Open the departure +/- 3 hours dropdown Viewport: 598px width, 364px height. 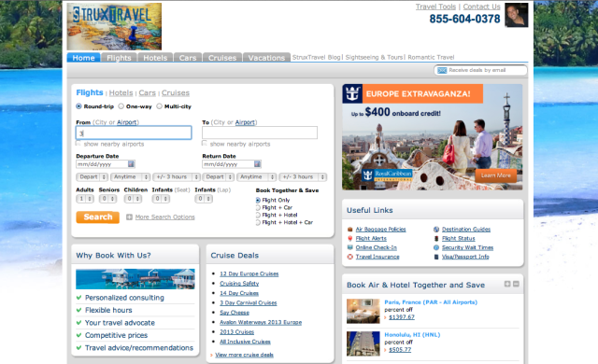click(x=177, y=177)
